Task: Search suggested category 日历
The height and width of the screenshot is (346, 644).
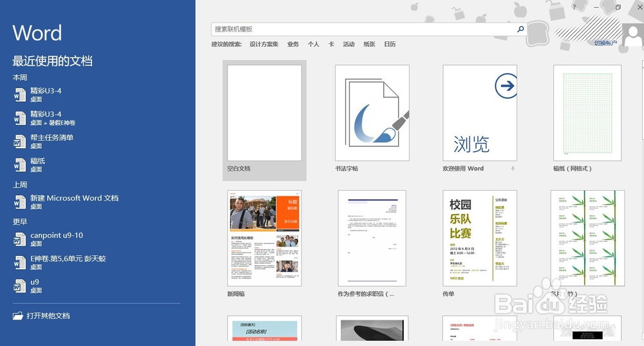Action: click(390, 44)
